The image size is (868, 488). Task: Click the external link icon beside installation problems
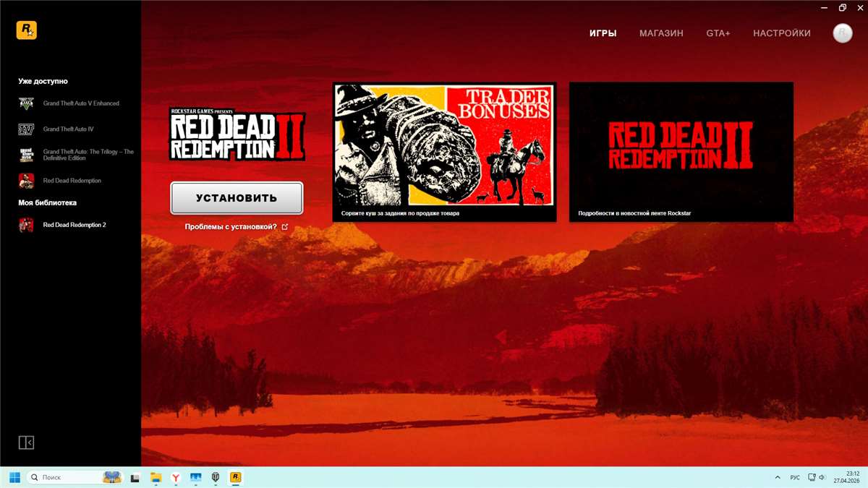pyautogui.click(x=284, y=226)
